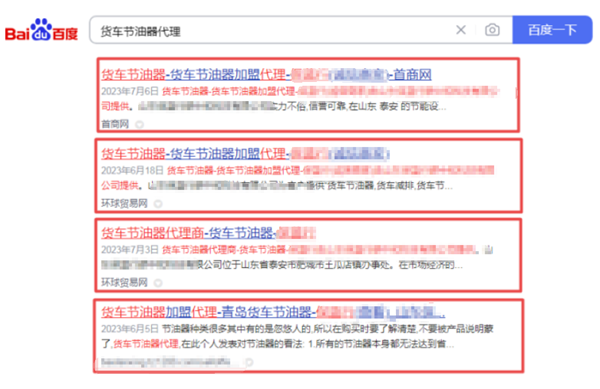Click 环球贸易网 source under 6月18日 result

coord(124,203)
